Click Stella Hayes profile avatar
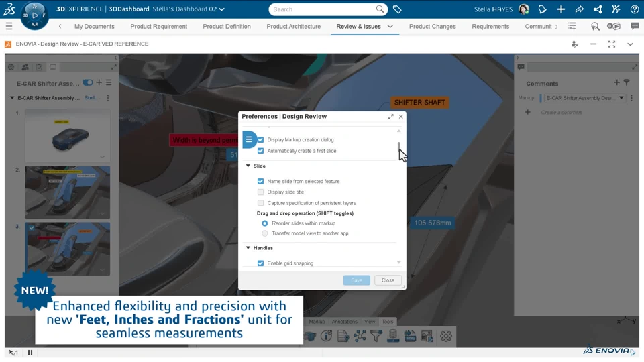The width and height of the screenshot is (644, 362). 524,9
